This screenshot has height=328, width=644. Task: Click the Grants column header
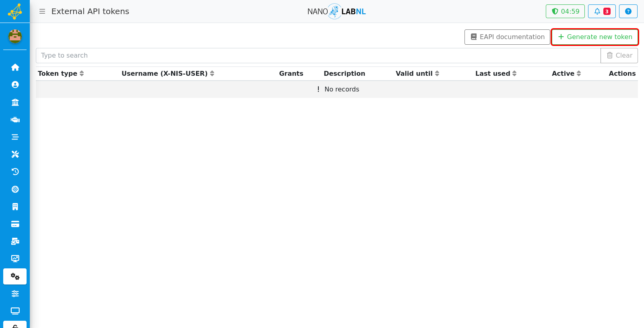coord(291,73)
